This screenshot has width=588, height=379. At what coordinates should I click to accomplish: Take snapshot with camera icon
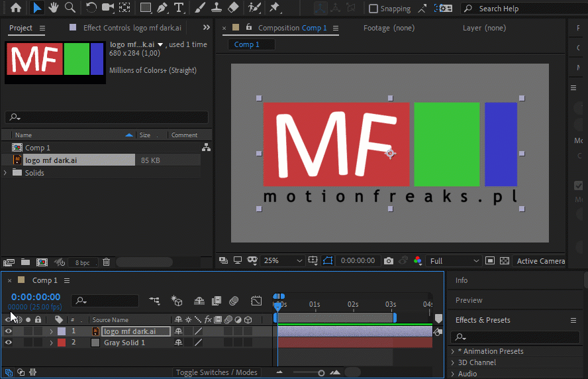[x=389, y=261]
